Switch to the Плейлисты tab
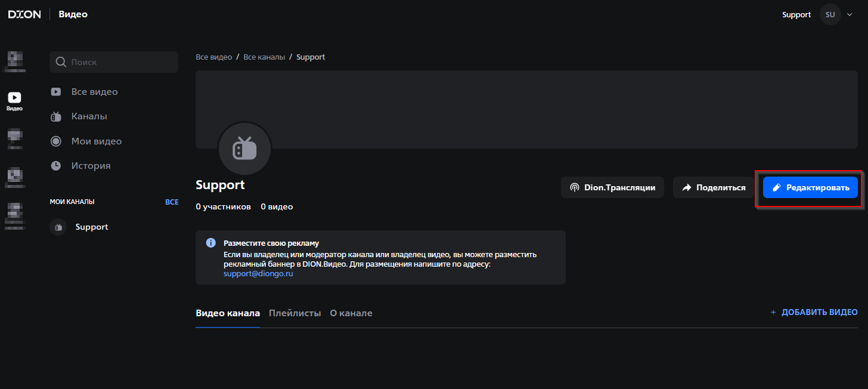 coord(294,313)
